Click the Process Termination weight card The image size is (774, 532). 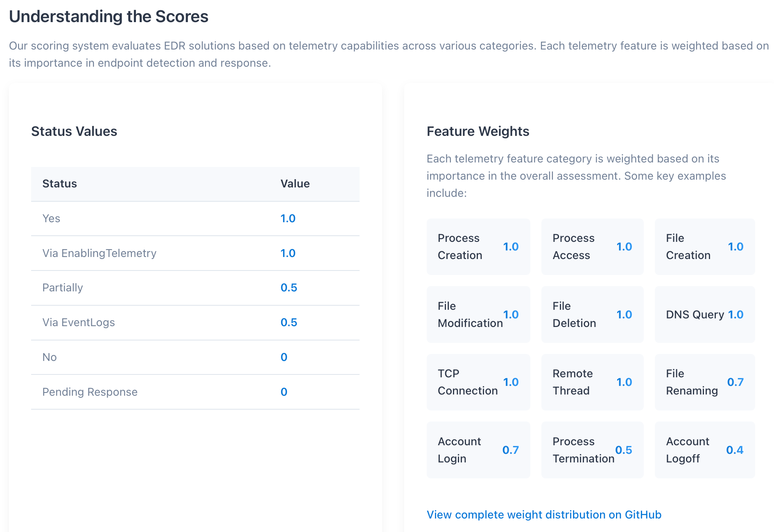tap(592, 450)
